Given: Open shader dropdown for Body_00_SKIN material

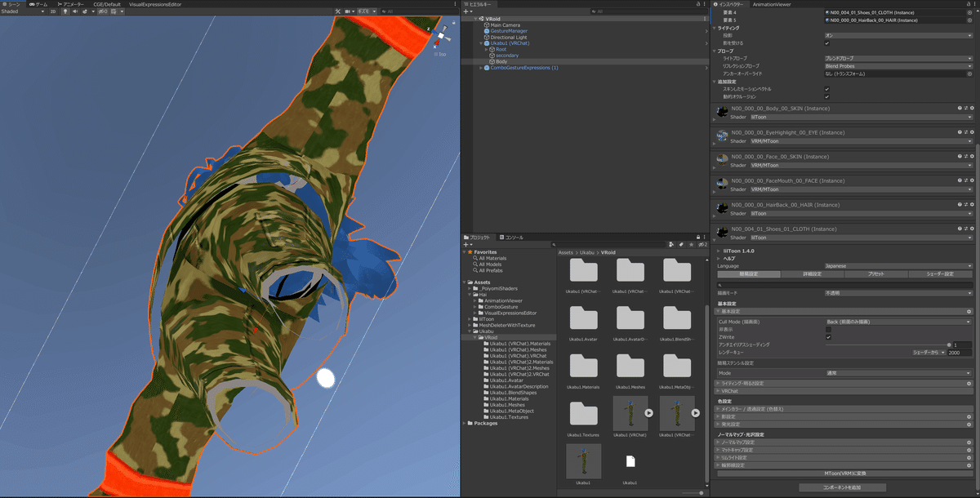Looking at the screenshot, I should (861, 117).
